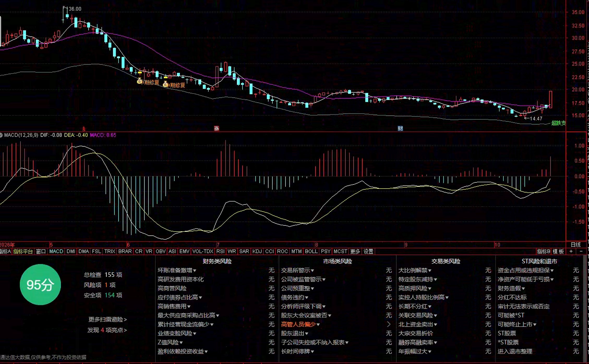Click the 36.00 high price label

75,9
